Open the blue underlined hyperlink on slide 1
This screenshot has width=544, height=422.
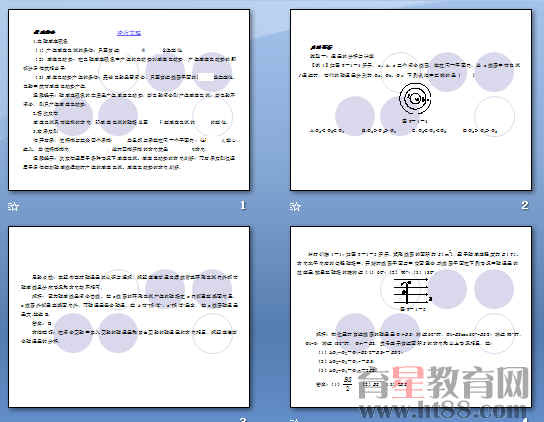click(x=129, y=33)
